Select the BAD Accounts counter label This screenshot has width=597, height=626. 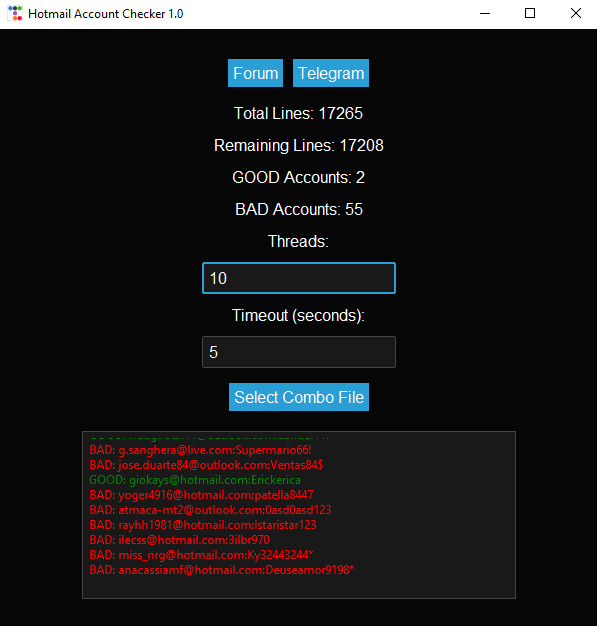pos(299,209)
